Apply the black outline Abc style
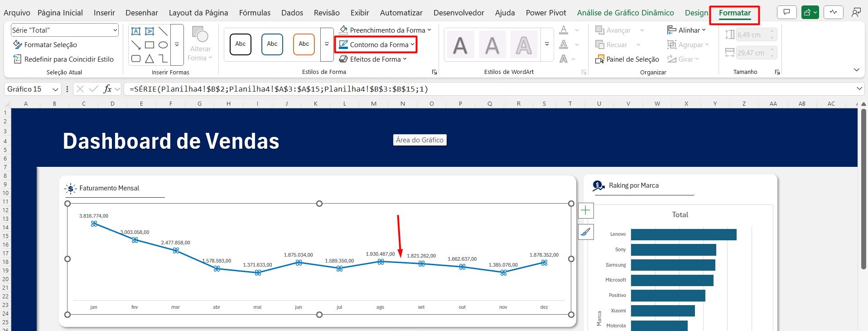 click(241, 44)
